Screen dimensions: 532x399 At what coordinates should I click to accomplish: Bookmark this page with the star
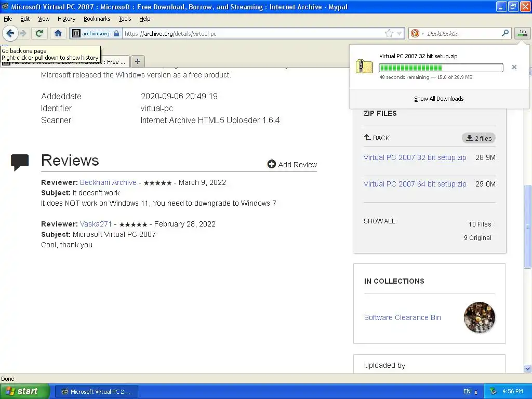389,33
